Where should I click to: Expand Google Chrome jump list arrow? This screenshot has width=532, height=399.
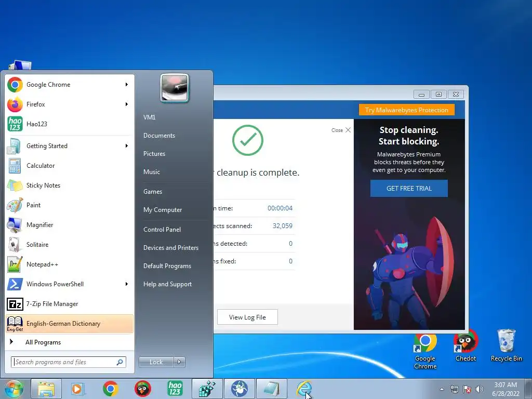coord(127,85)
